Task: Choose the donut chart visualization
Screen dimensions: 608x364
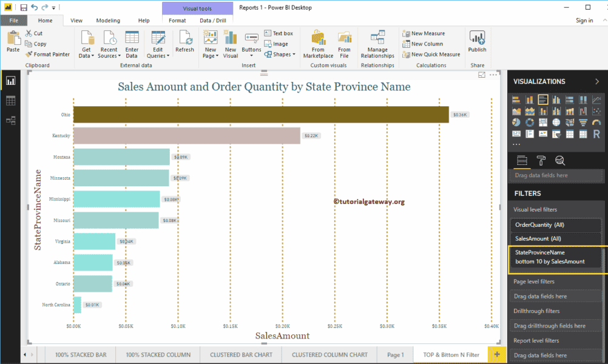Action: tap(530, 123)
